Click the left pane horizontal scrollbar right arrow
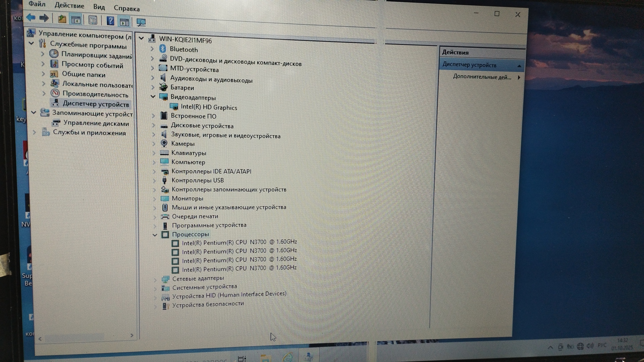Viewport: 644px width, 362px height. click(x=132, y=335)
